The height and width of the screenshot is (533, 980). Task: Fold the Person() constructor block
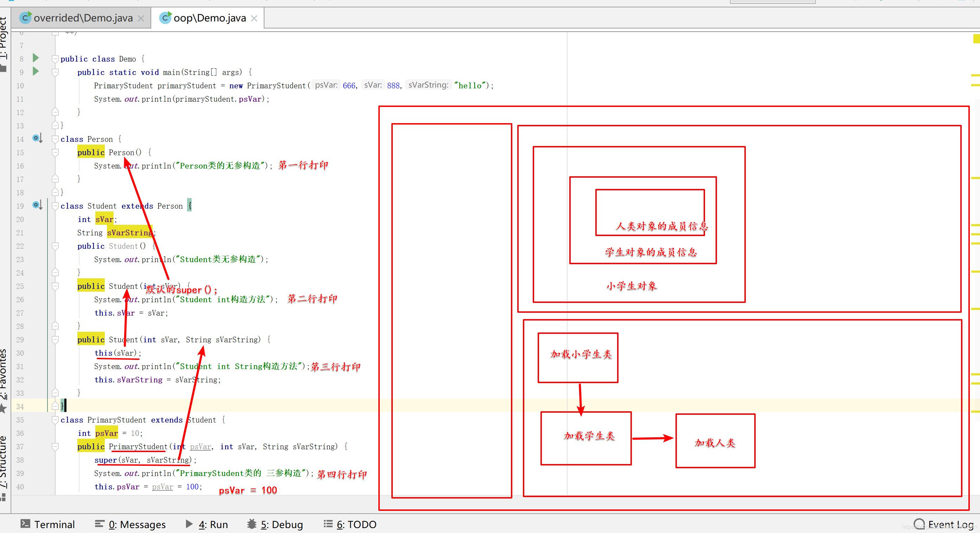pos(55,153)
